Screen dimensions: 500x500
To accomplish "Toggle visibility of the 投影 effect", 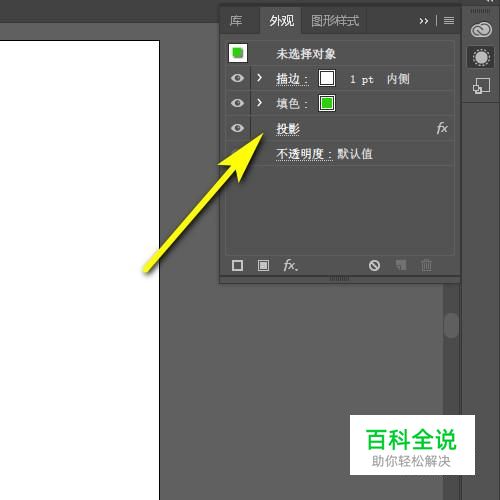I will coord(237,128).
